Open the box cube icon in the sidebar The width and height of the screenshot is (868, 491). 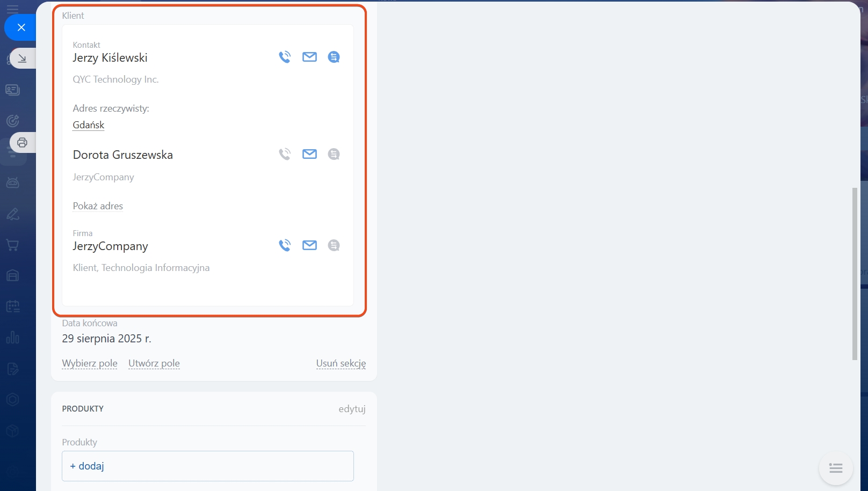[13, 431]
